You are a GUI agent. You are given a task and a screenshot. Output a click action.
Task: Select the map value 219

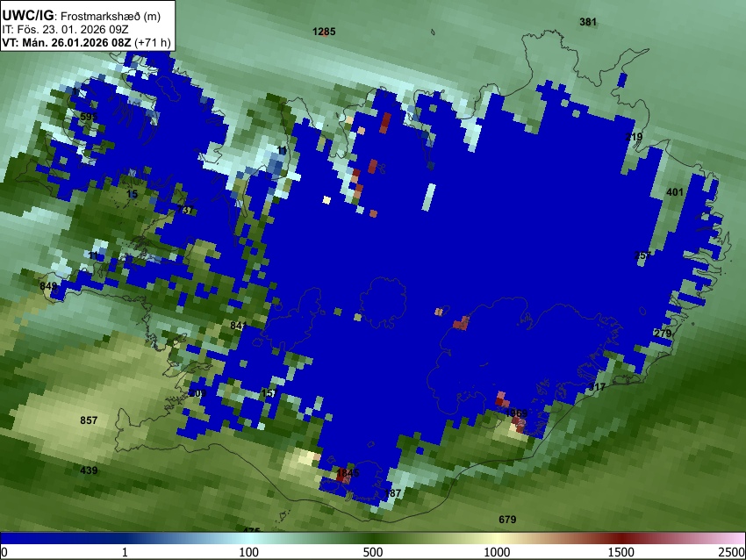[x=634, y=137]
